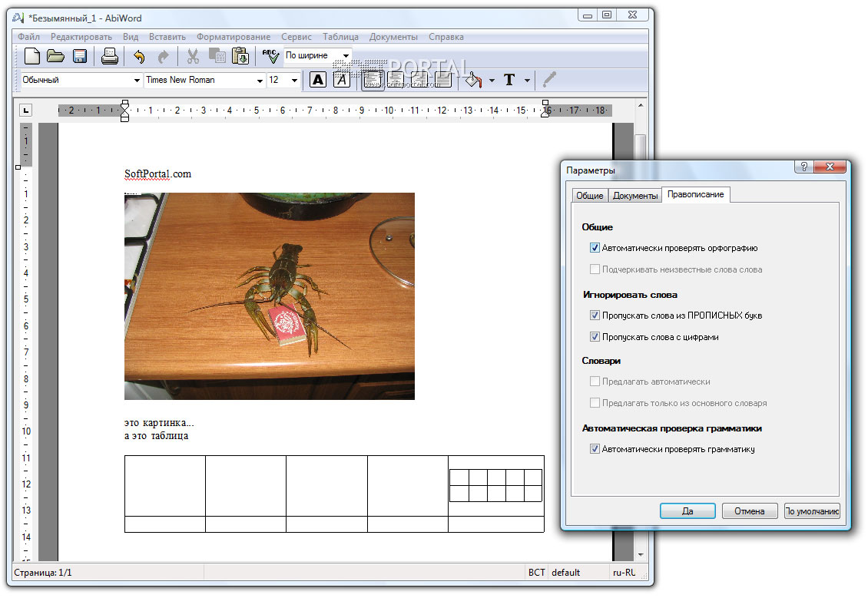This screenshot has width=868, height=598.
Task: Open the Справка menu
Action: (446, 37)
